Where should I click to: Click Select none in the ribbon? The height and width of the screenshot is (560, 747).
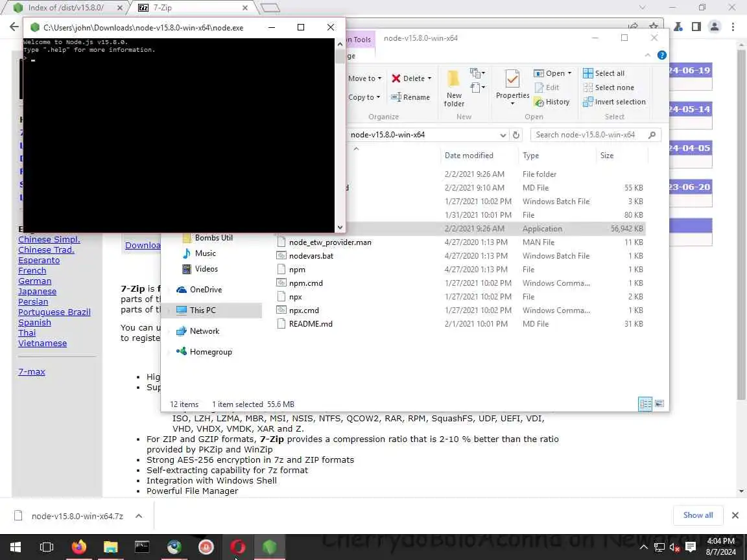(608, 87)
